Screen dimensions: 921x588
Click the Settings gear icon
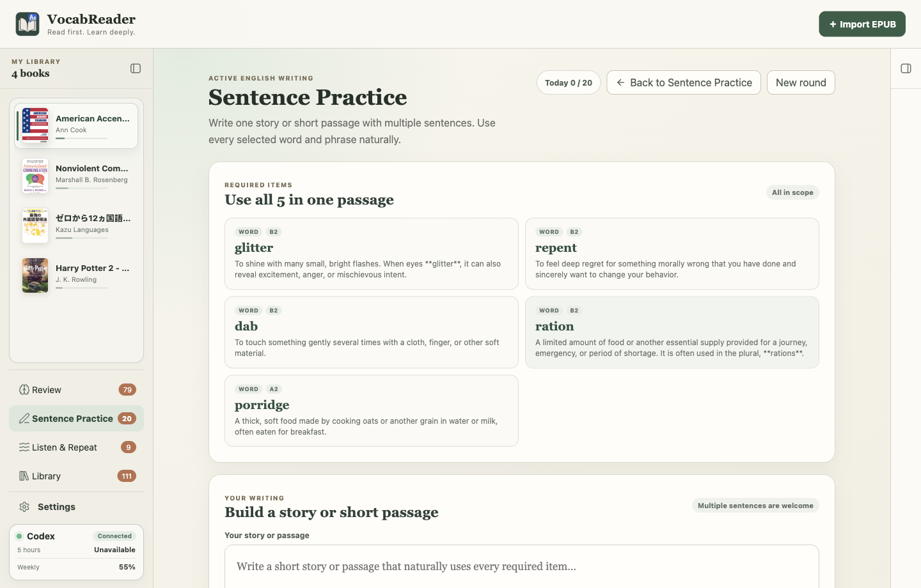pyautogui.click(x=24, y=507)
